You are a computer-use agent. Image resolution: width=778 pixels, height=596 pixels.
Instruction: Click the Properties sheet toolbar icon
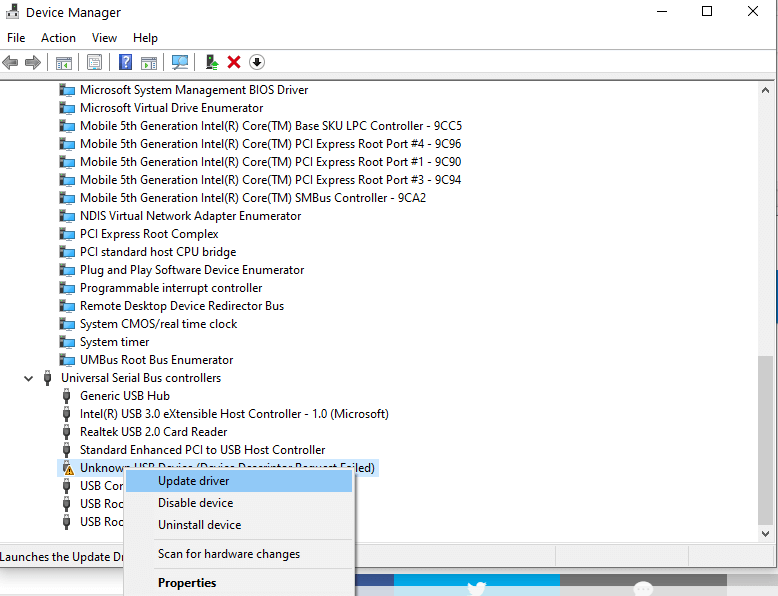[x=94, y=63]
